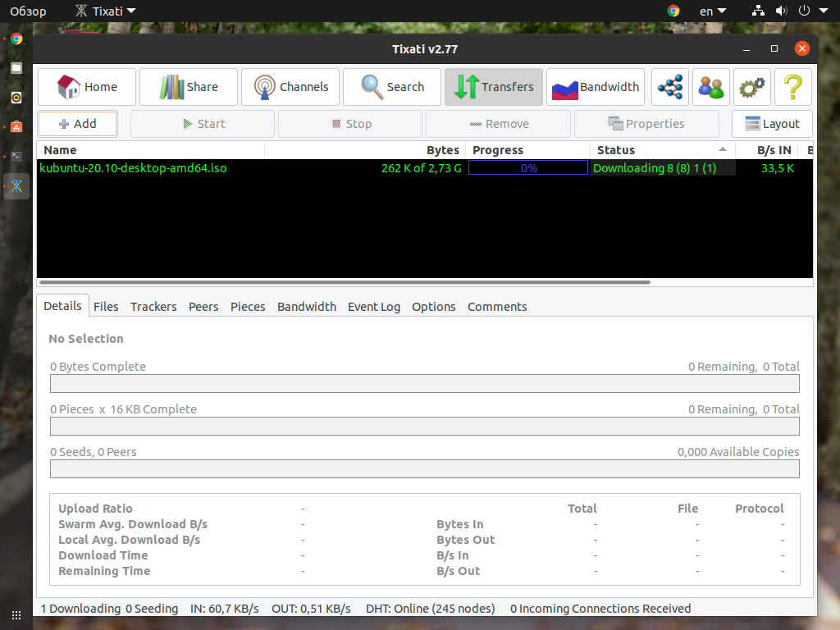Click the power icon in top bar
840x630 pixels.
point(804,11)
